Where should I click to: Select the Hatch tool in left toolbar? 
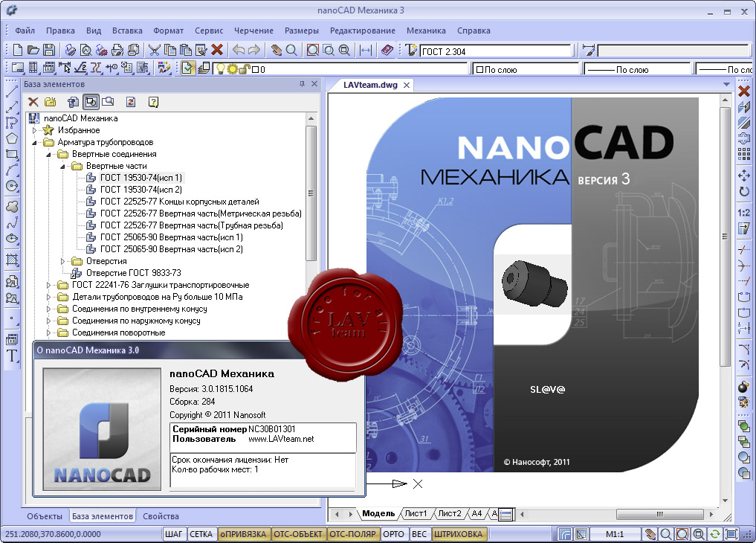click(x=12, y=260)
